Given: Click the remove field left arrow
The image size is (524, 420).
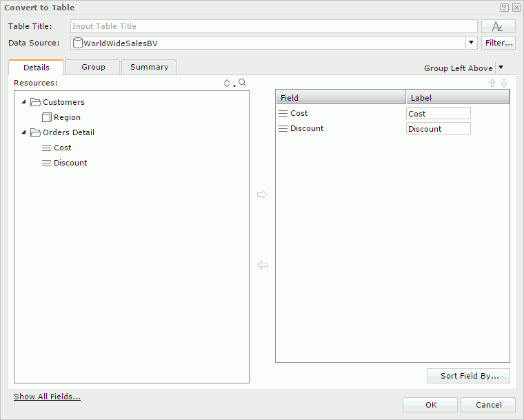Looking at the screenshot, I should 262,265.
